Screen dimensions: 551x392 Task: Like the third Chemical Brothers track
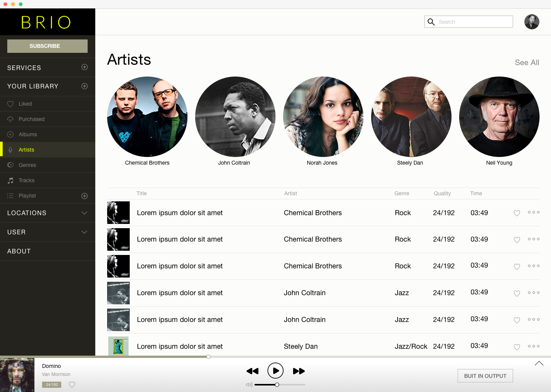click(x=517, y=267)
